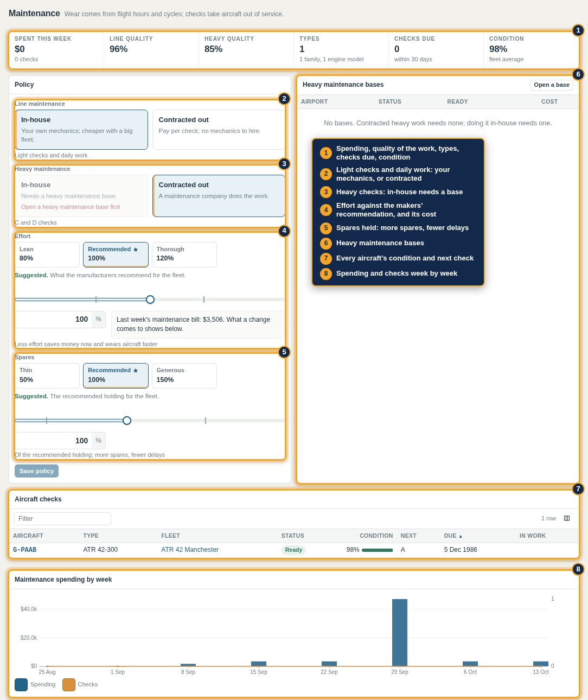Choose the Recommended 100% spares preset
Image resolution: width=588 pixels, height=700 pixels.
pos(116,376)
